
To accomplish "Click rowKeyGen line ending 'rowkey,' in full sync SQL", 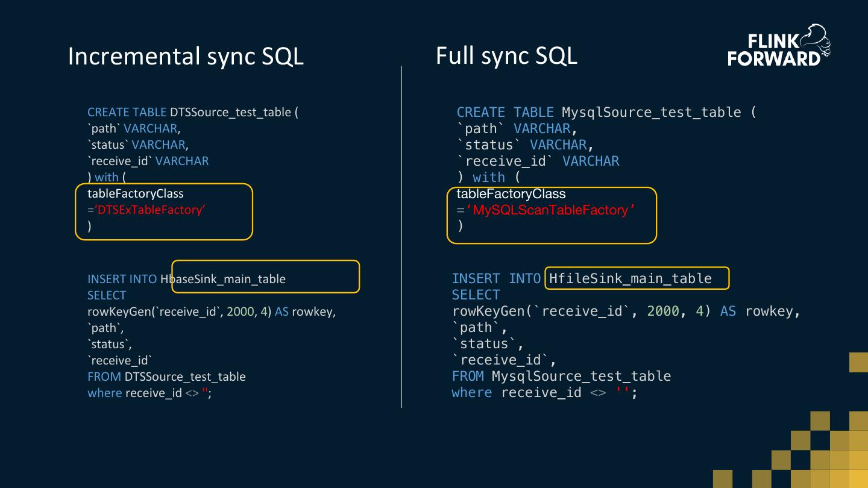I will 626,311.
